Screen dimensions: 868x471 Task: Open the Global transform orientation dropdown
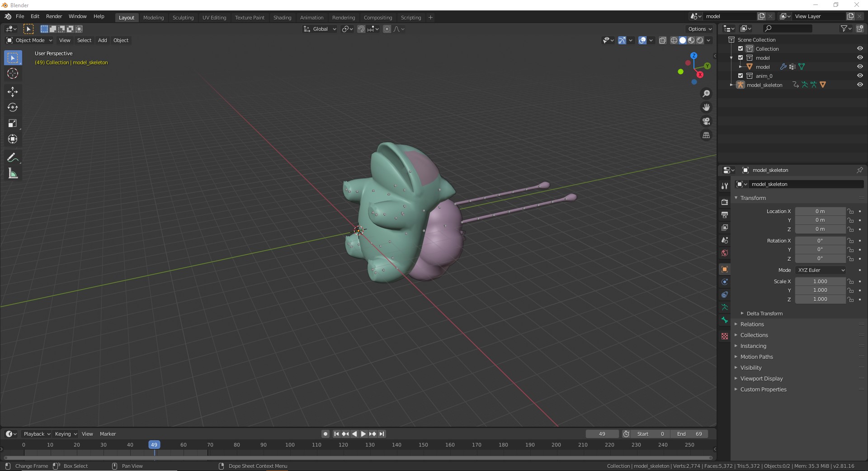pyautogui.click(x=320, y=29)
